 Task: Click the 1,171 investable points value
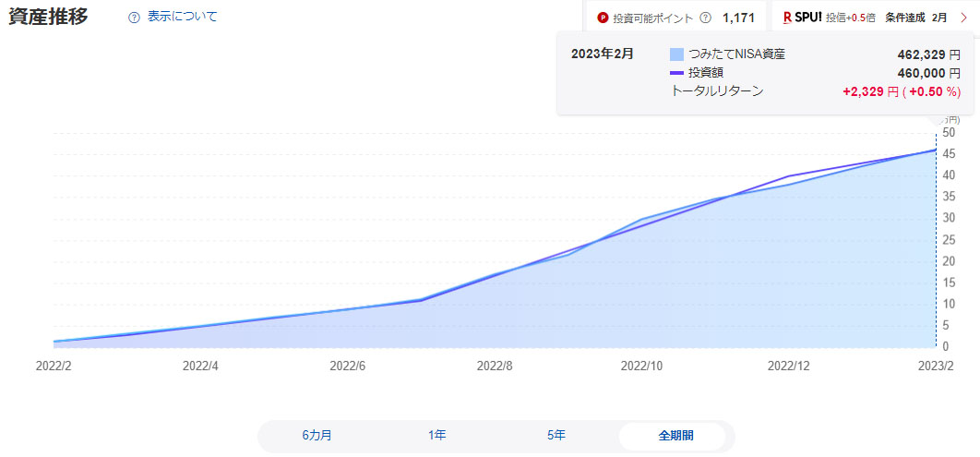coord(738,17)
